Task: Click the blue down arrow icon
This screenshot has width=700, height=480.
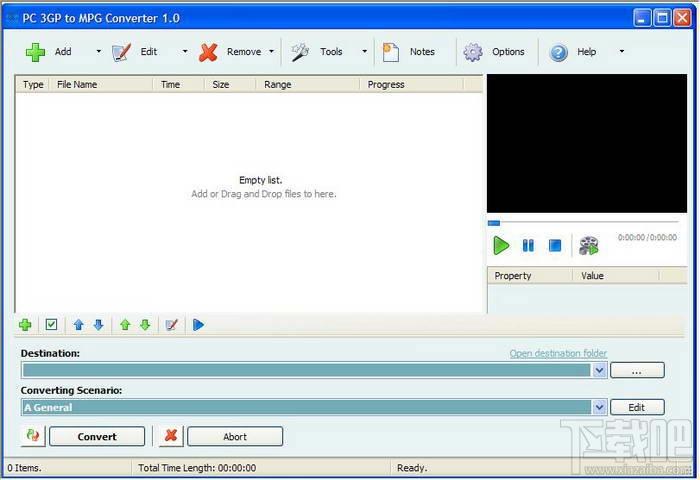Action: click(99, 325)
